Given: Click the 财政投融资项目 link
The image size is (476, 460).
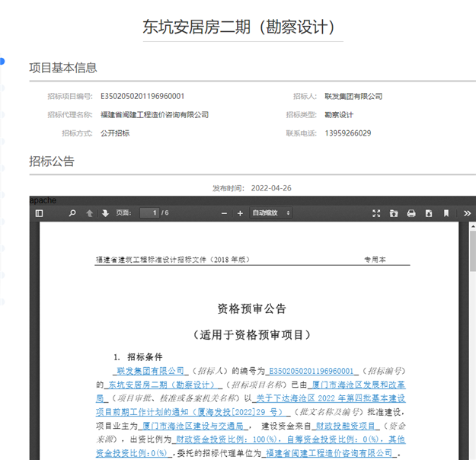Looking at the screenshot, I should [345, 426].
